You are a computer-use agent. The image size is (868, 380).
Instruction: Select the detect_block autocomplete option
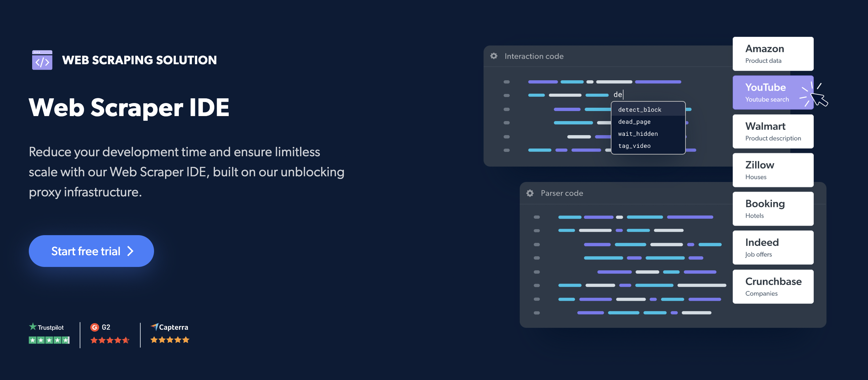[x=642, y=109]
